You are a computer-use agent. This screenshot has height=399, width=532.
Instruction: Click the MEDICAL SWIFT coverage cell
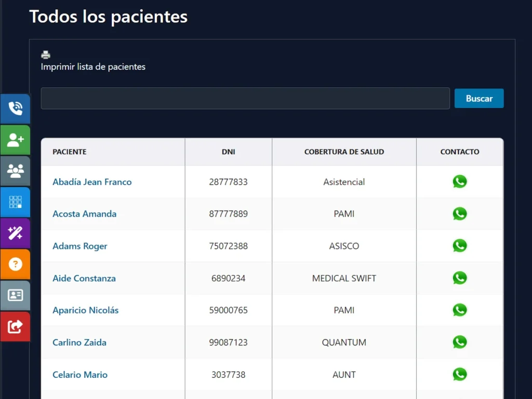pyautogui.click(x=344, y=278)
